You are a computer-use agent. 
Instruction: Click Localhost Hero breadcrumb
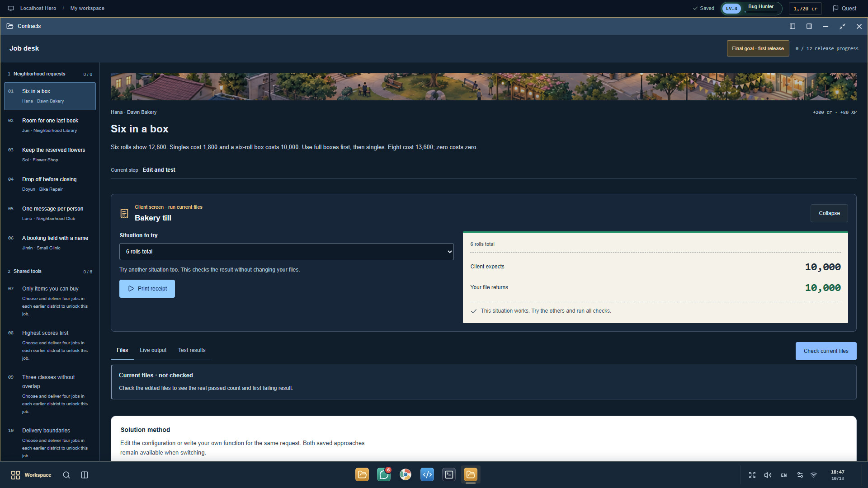[x=38, y=9]
